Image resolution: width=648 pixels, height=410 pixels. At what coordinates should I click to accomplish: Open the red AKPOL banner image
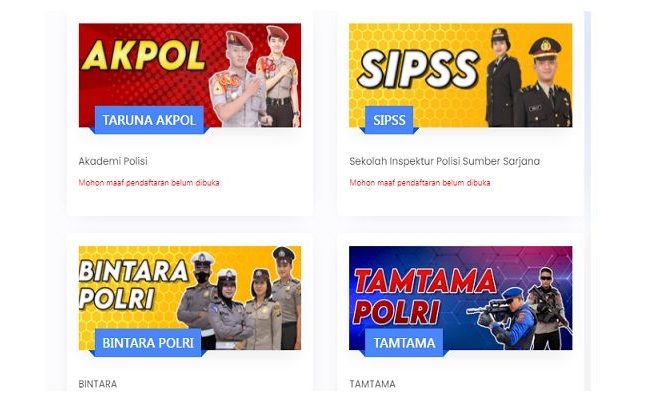[x=190, y=75]
